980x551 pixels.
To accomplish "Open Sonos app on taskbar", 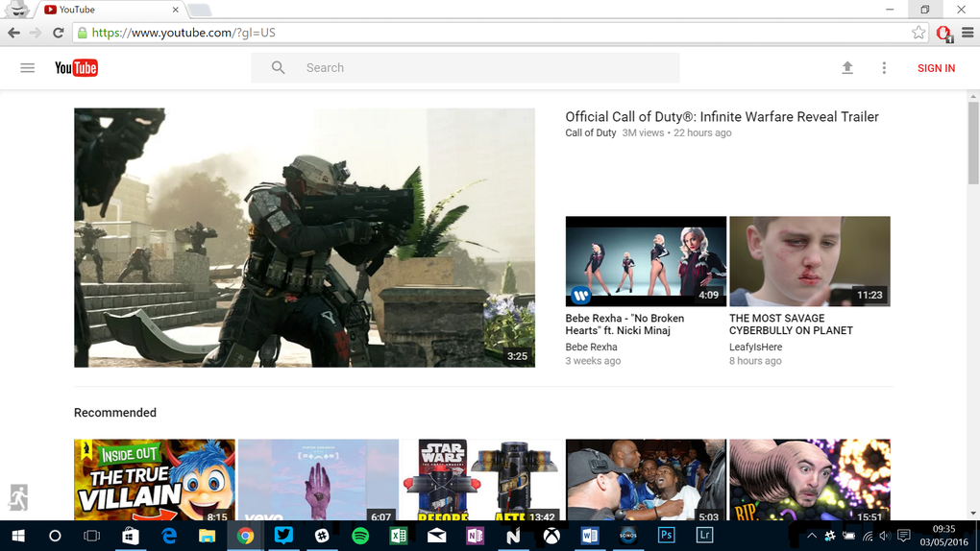I will [x=628, y=536].
